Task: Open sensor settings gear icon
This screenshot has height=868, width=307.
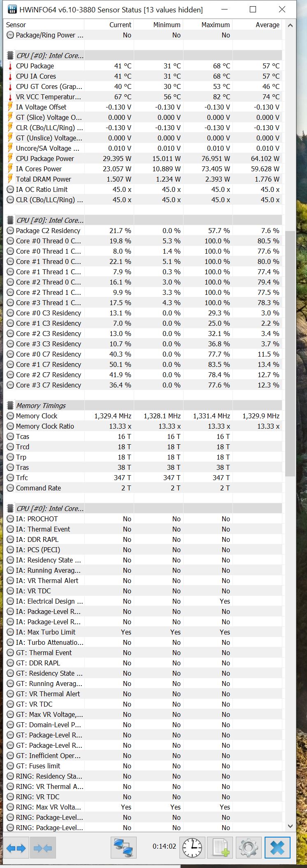Action: click(x=248, y=847)
